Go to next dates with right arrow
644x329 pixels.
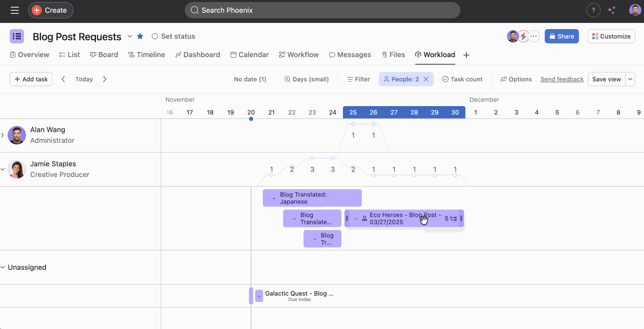105,79
